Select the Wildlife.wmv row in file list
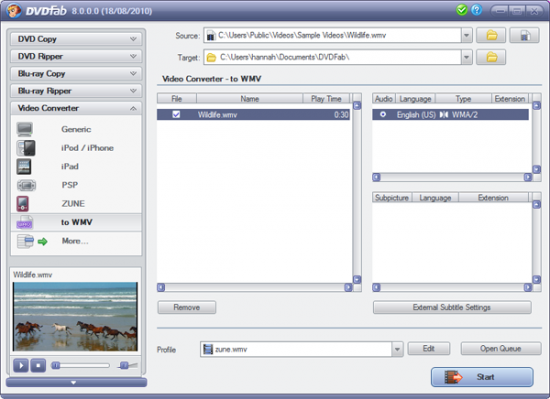The width and height of the screenshot is (550, 399). coord(253,114)
